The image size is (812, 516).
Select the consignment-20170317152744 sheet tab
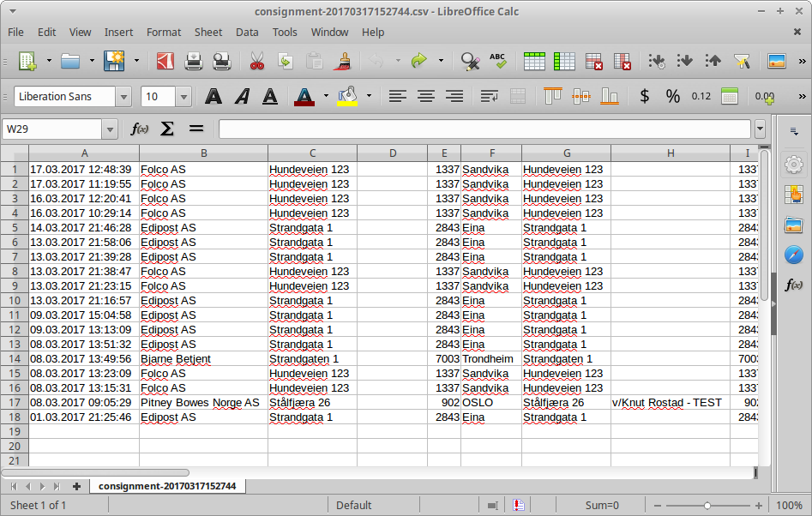click(x=167, y=486)
